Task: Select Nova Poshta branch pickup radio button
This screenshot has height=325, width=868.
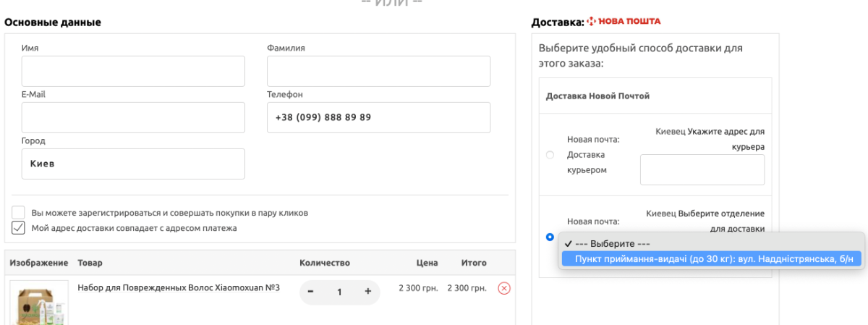Action: [550, 237]
